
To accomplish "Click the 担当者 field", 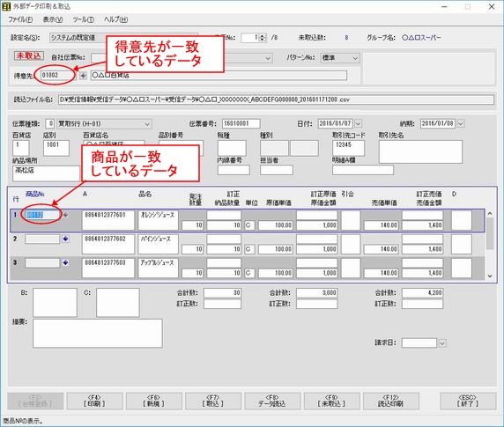I will click(277, 170).
